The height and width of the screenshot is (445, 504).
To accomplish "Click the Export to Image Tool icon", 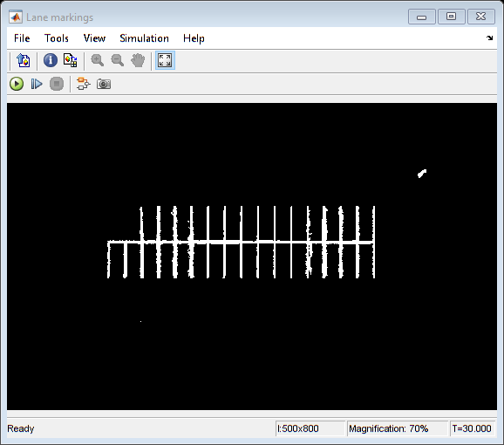I will coord(24,60).
